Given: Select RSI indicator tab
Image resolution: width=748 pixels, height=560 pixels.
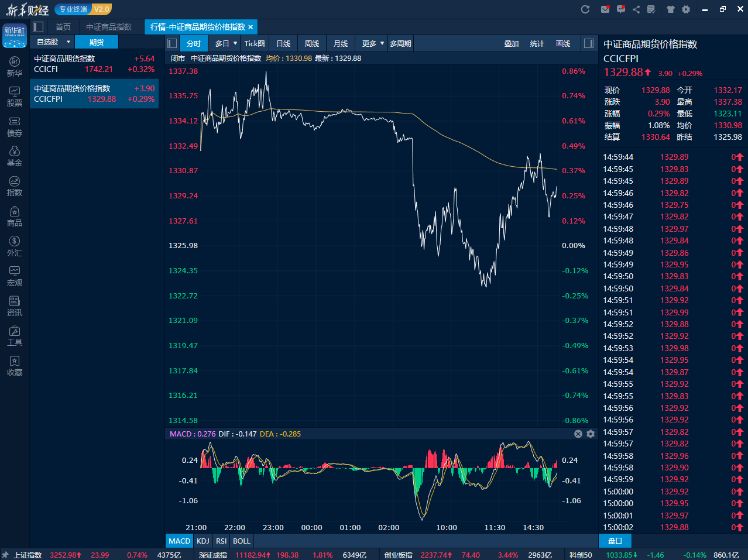Looking at the screenshot, I should pyautogui.click(x=221, y=541).
